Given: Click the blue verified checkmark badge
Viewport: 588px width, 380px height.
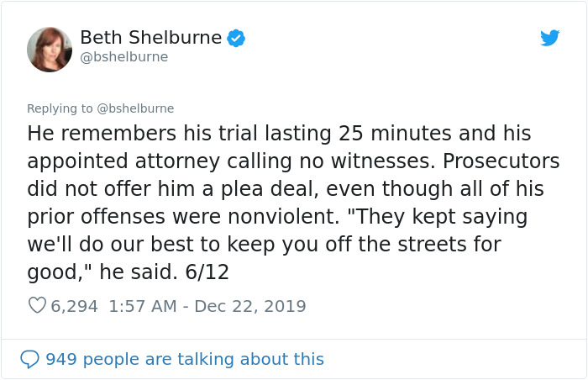Looking at the screenshot, I should 236,38.
